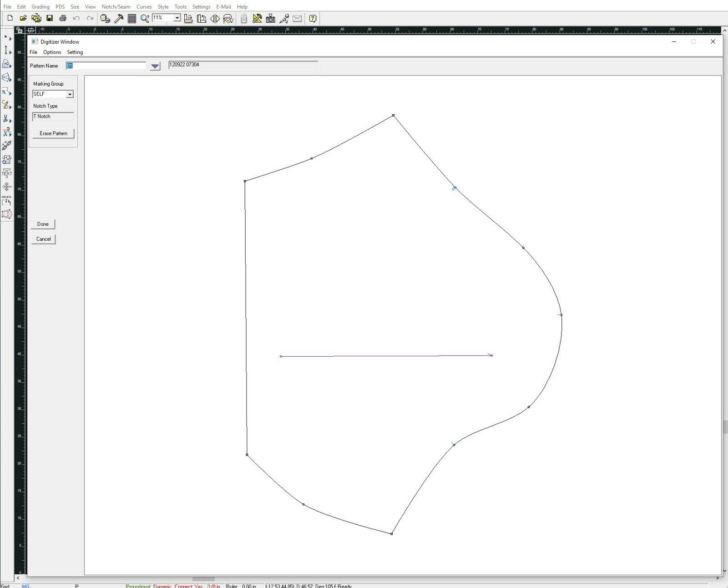Select the chain link join tool icon

tap(7, 146)
